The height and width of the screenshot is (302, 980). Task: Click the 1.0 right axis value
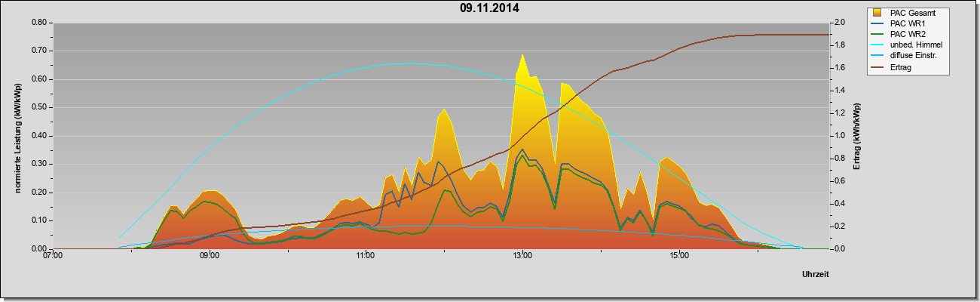click(x=840, y=136)
